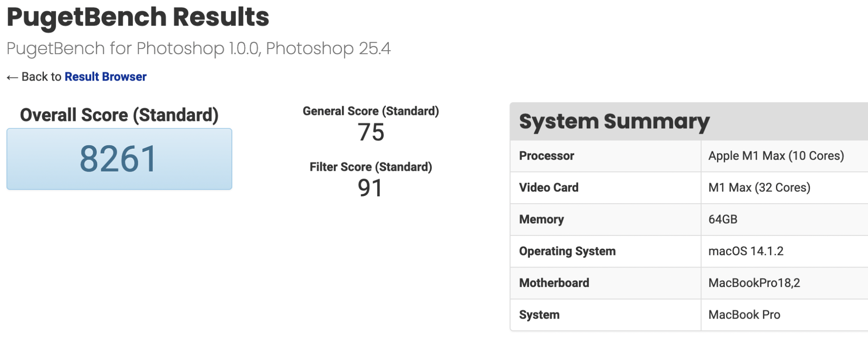Viewport: 868px width, 342px height.
Task: Click the Filter Score value 91
Action: click(x=370, y=188)
